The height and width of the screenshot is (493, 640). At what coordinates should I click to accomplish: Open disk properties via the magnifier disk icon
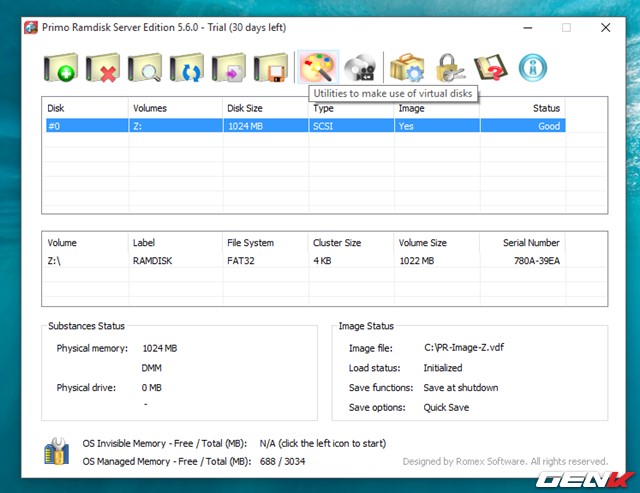click(x=144, y=67)
